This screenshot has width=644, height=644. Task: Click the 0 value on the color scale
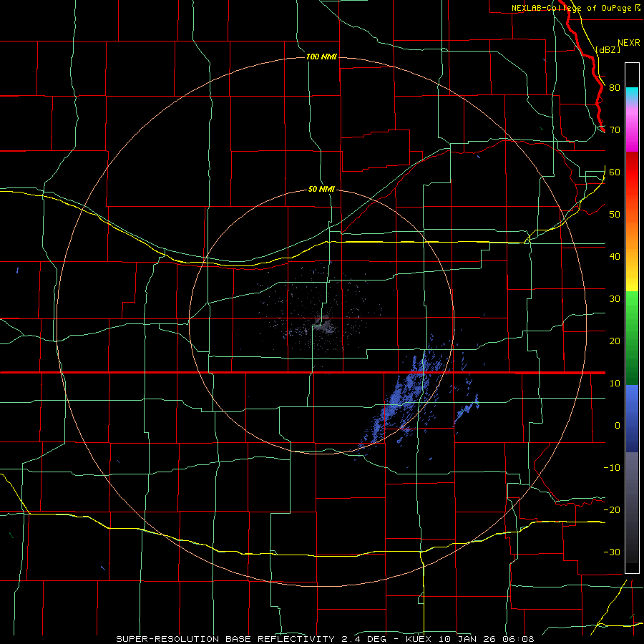[618, 426]
